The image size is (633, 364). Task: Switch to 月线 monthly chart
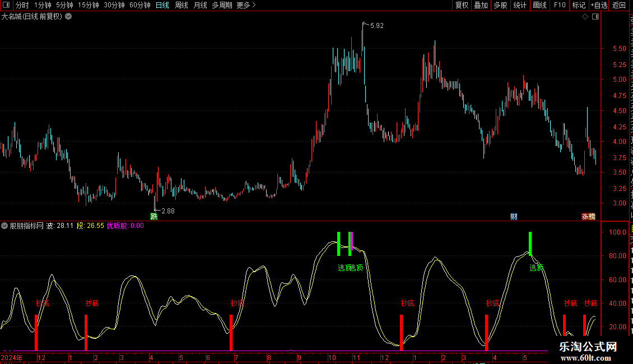pyautogui.click(x=200, y=5)
